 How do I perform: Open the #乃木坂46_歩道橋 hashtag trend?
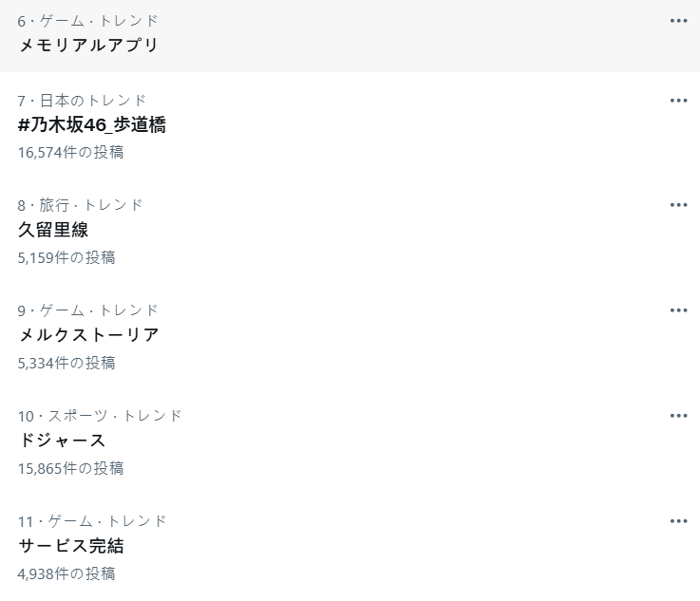pyautogui.click(x=92, y=124)
